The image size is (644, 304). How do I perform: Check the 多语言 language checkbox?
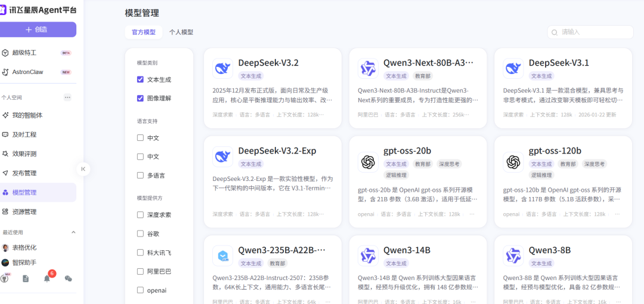click(x=141, y=175)
